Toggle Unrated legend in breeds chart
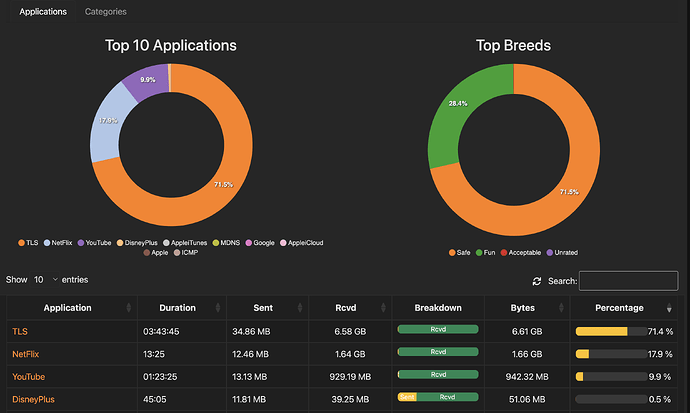Viewport: 690px width, 413px height. tap(562, 252)
